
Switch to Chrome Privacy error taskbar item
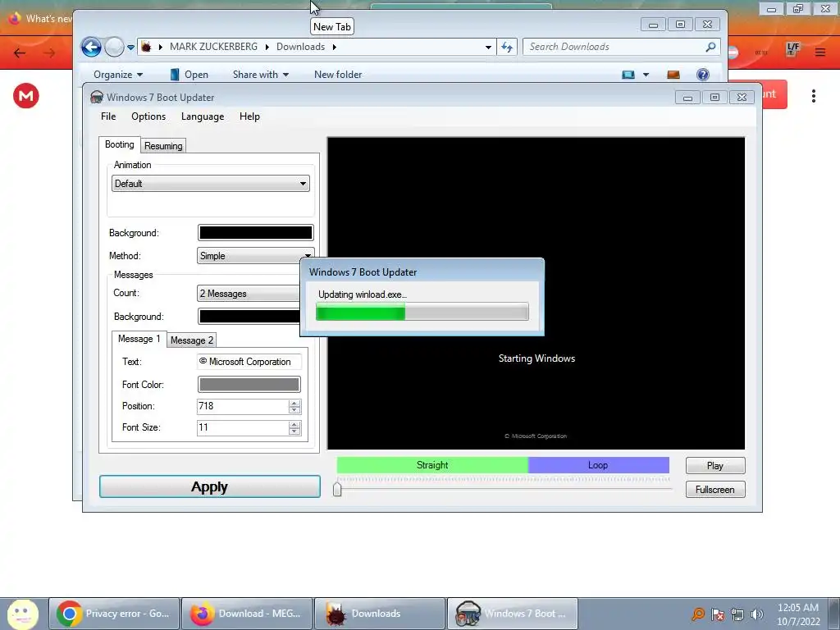114,614
